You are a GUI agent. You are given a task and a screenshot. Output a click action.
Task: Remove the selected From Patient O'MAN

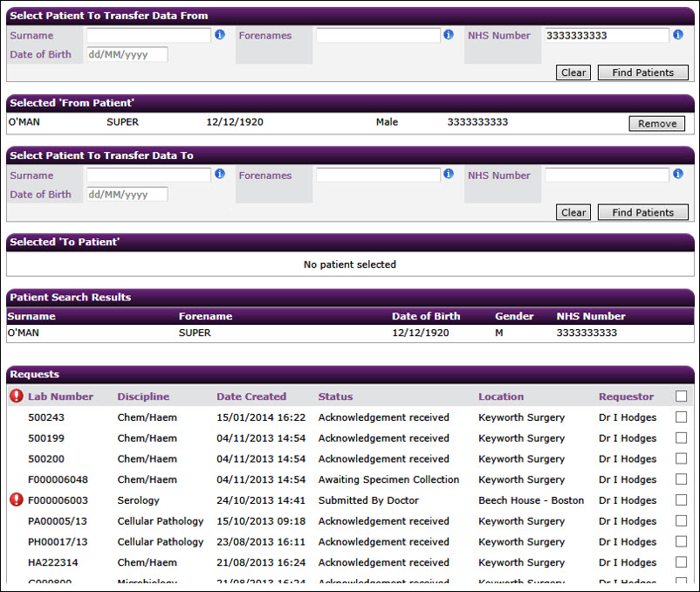coord(656,124)
